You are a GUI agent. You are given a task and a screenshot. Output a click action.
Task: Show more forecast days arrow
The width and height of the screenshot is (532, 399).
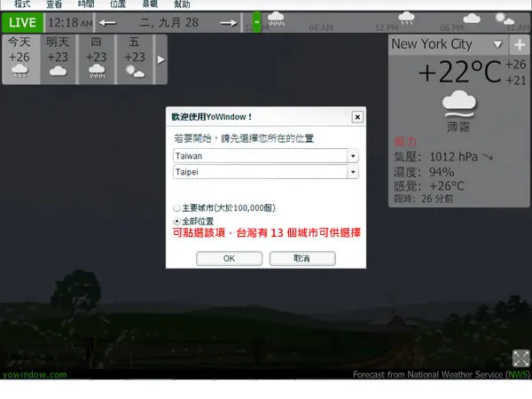click(160, 59)
